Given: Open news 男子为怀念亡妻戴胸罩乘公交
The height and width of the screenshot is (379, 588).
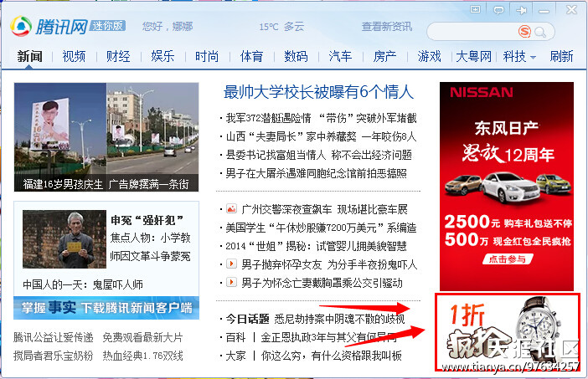Looking at the screenshot, I should 322,283.
